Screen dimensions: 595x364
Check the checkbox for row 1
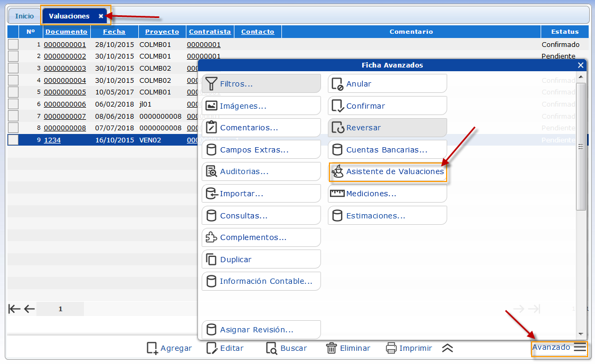(13, 45)
